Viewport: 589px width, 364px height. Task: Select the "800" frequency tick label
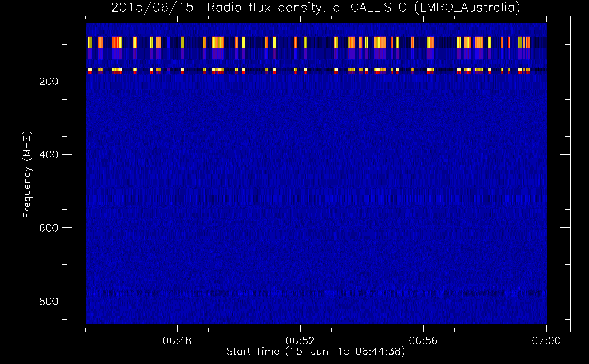(x=49, y=301)
